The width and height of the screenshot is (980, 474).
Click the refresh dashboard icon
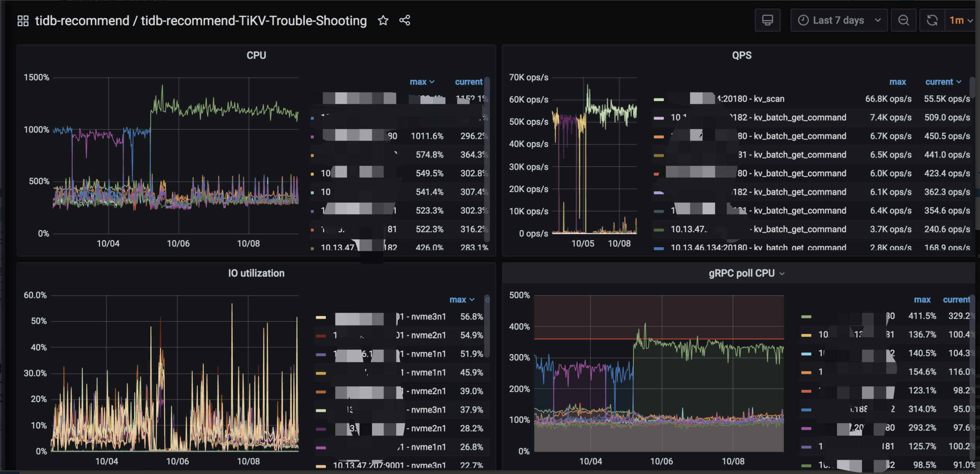point(932,20)
